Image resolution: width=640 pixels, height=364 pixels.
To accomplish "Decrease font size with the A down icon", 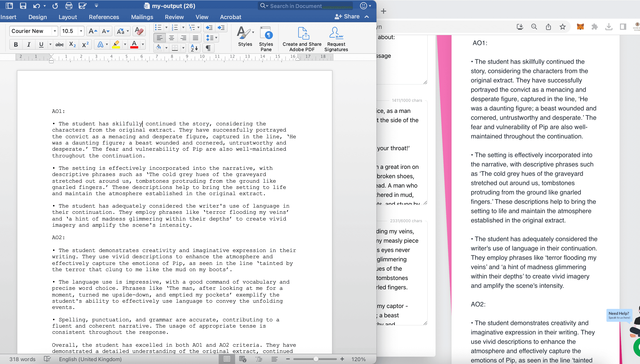I will 106,31.
